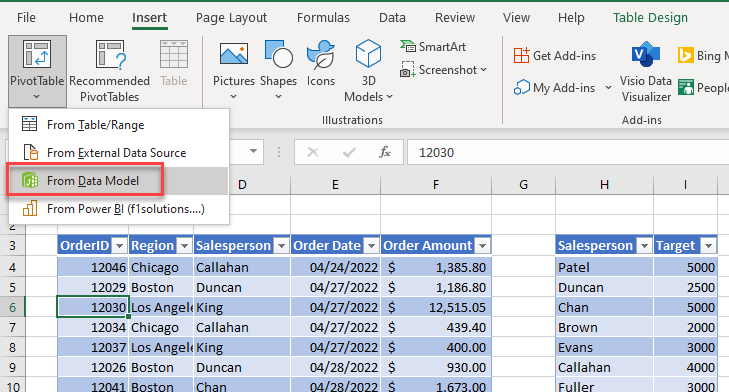Select the Fuller salesperson cell

point(604,385)
